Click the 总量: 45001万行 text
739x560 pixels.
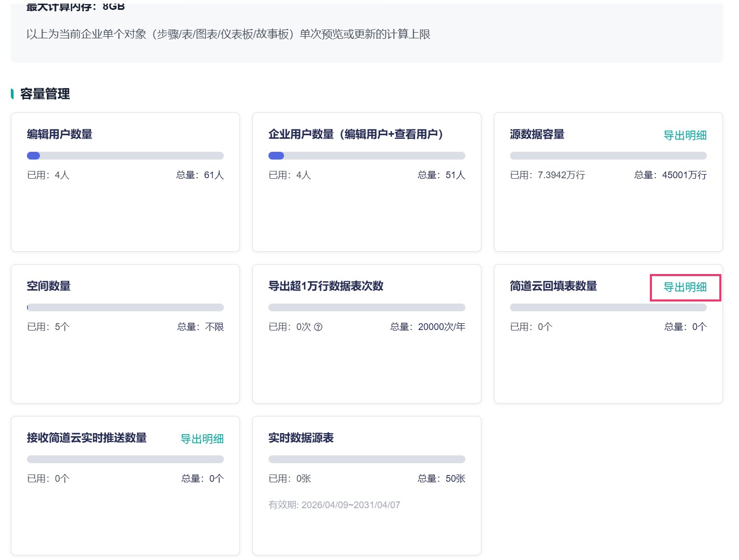coord(671,175)
